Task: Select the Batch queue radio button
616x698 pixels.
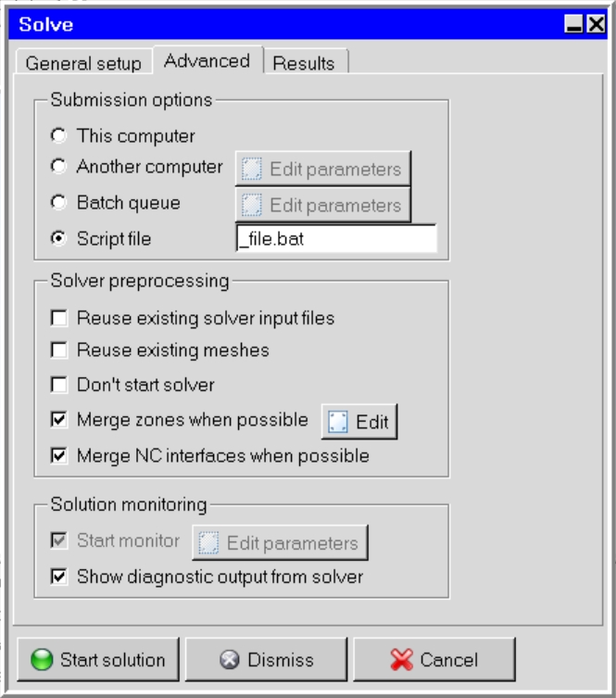Action: click(59, 202)
